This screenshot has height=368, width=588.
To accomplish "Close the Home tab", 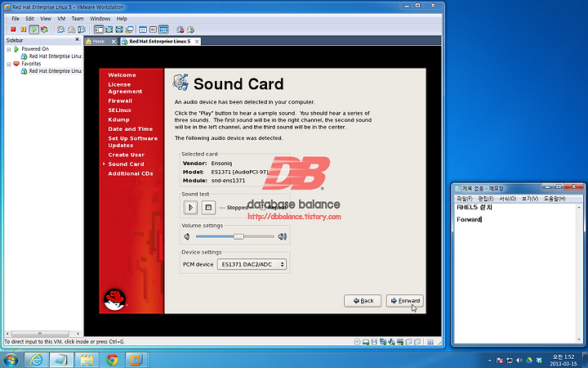I will [114, 42].
